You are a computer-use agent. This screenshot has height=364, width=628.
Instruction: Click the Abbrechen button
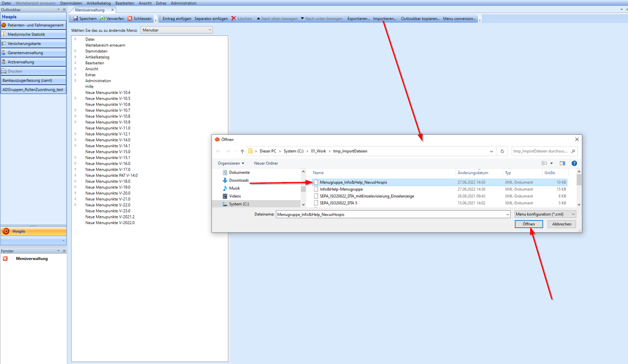pyautogui.click(x=561, y=224)
